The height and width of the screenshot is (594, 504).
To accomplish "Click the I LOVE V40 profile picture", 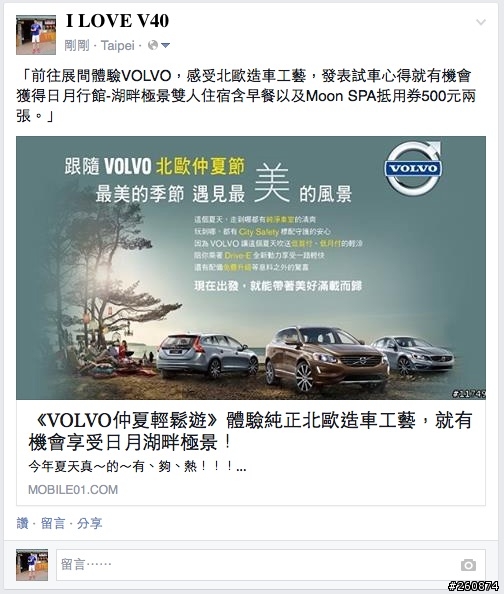I will (x=36, y=35).
